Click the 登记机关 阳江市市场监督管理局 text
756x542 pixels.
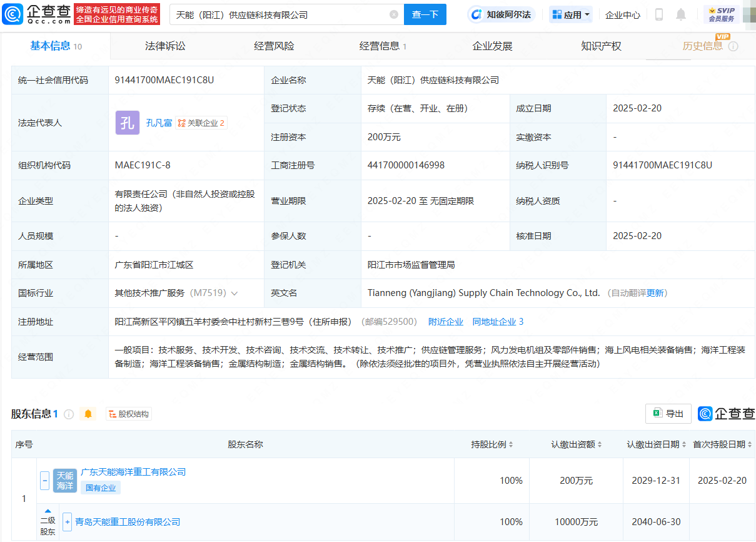[411, 265]
